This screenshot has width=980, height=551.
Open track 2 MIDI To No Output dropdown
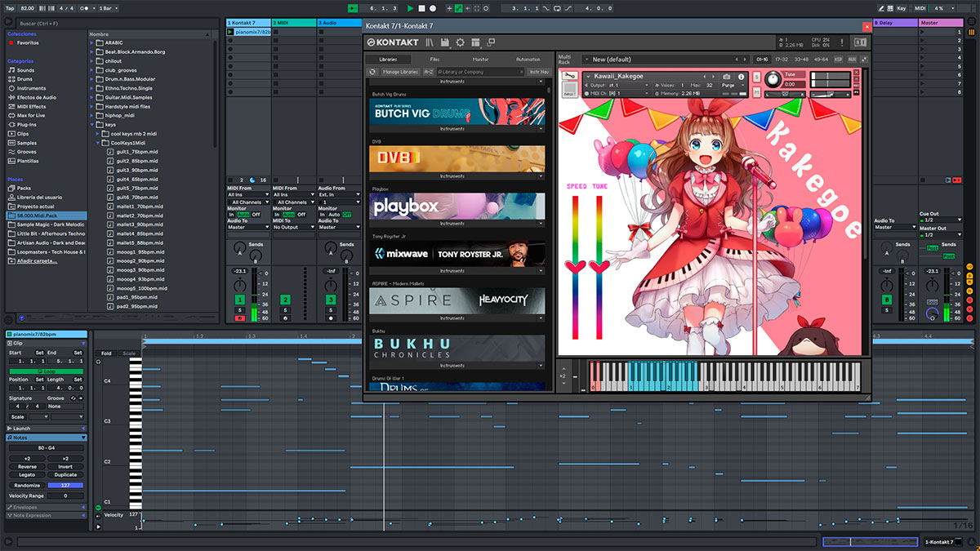point(294,227)
